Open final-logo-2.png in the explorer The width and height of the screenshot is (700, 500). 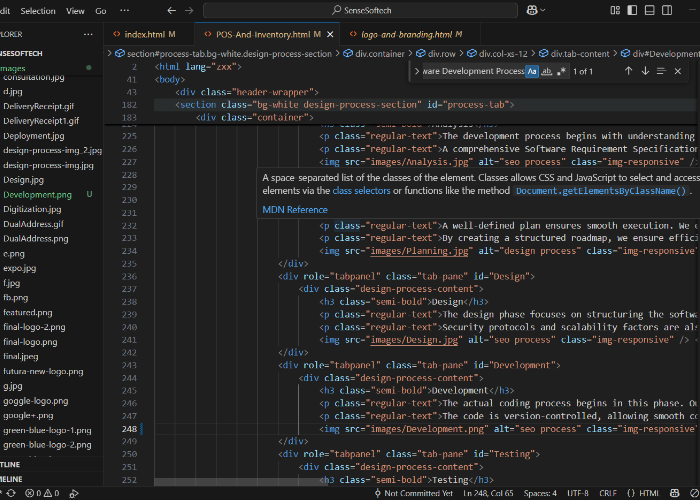[x=34, y=327]
